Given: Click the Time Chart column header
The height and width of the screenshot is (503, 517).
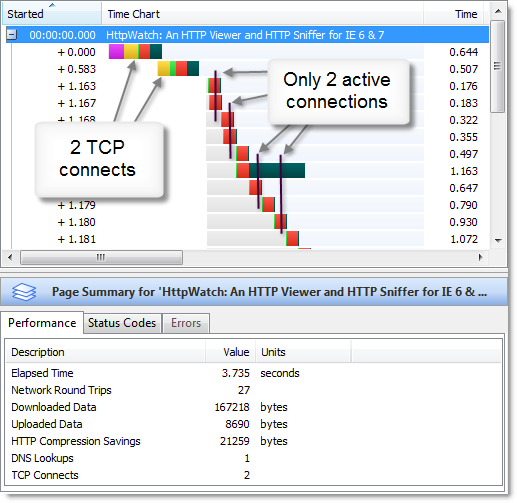Looking at the screenshot, I should pyautogui.click(x=262, y=13).
